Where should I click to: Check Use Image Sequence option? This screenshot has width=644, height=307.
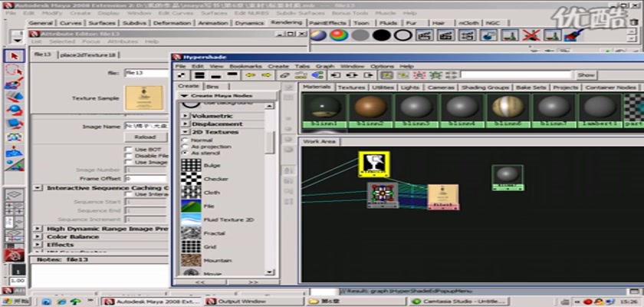coord(129,163)
